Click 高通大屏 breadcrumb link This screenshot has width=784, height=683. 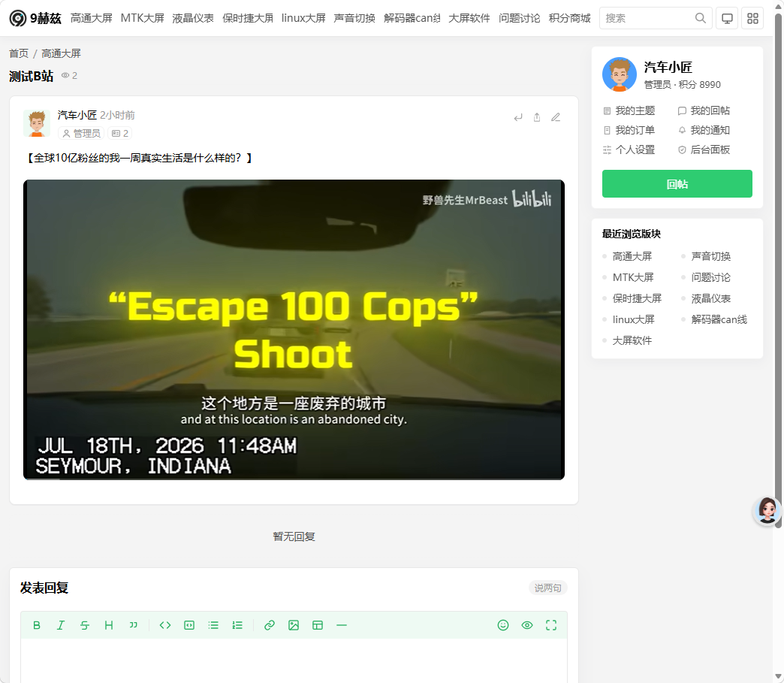point(61,53)
